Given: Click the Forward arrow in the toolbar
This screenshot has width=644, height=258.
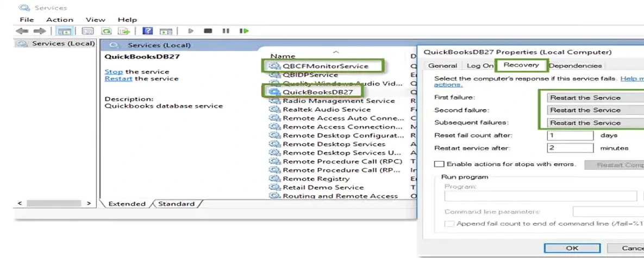Looking at the screenshot, I should click(x=40, y=31).
